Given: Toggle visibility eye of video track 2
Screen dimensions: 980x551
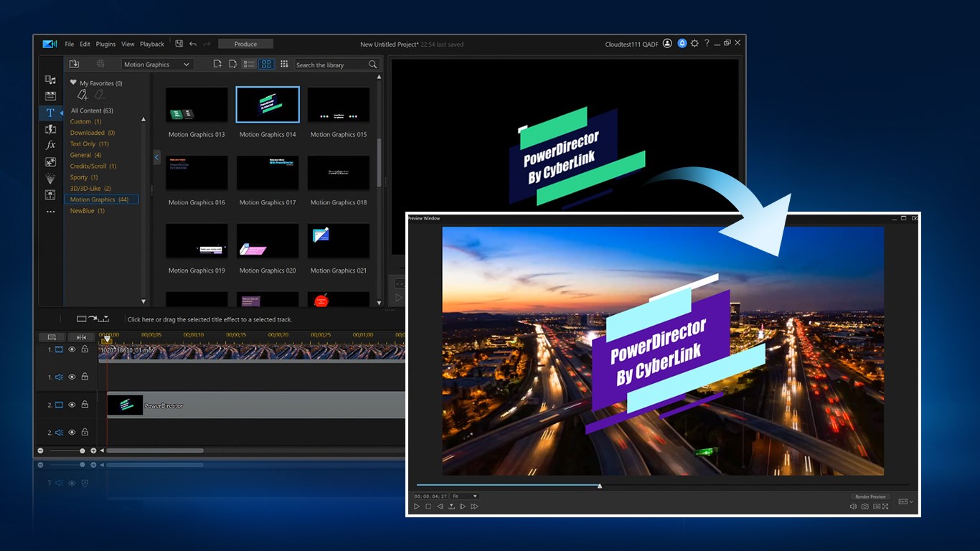Looking at the screenshot, I should point(72,405).
